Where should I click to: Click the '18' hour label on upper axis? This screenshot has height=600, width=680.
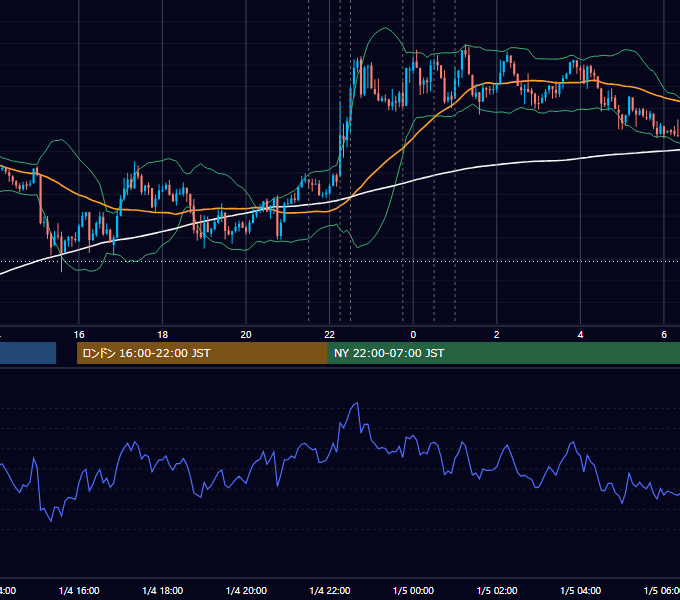(x=163, y=335)
